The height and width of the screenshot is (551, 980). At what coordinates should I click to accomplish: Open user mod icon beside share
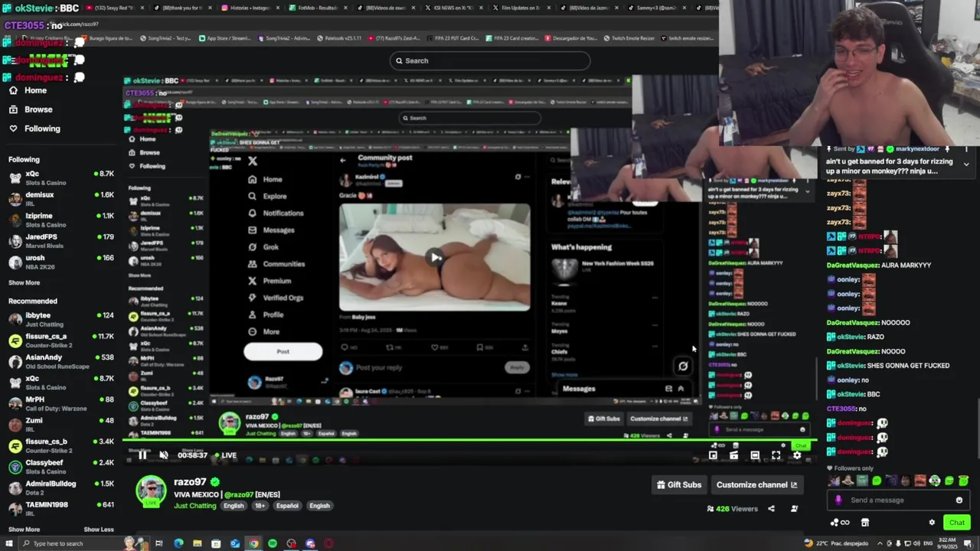pos(794,508)
